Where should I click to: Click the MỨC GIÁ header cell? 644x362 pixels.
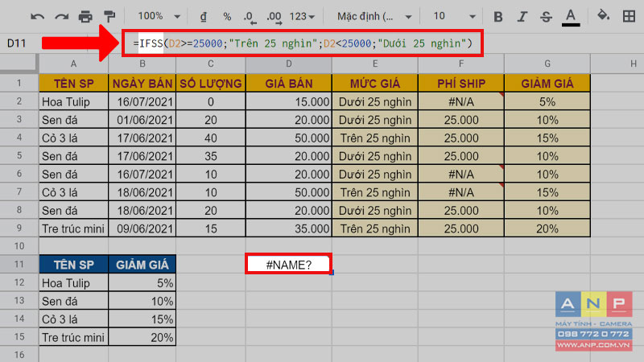point(375,84)
